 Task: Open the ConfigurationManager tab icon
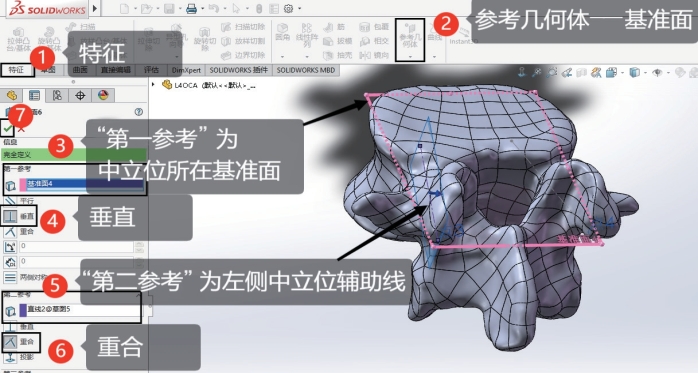click(57, 95)
